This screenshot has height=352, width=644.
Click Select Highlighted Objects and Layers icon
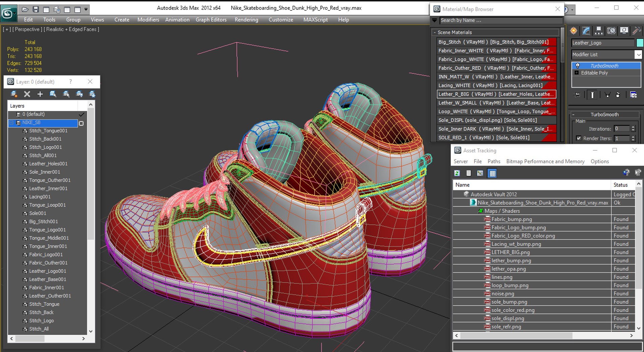(53, 94)
